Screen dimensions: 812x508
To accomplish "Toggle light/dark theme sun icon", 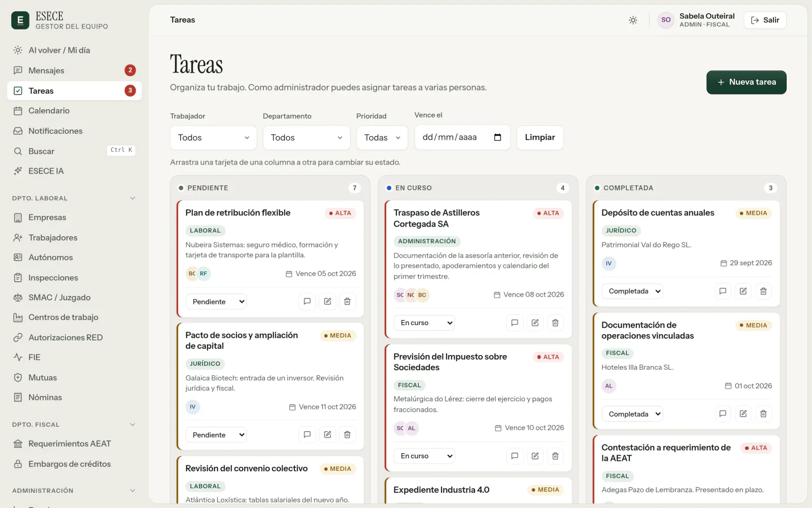I will [633, 20].
